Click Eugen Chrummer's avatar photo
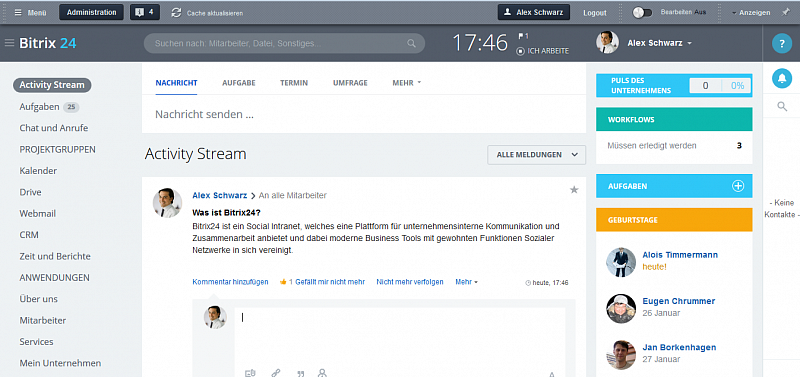This screenshot has width=800, height=377. click(621, 308)
